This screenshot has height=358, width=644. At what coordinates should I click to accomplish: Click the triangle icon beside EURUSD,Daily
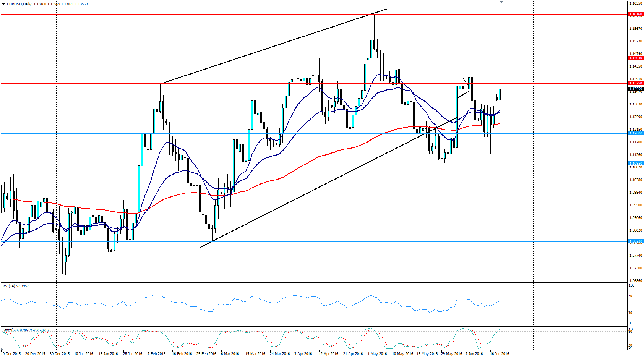[3, 4]
